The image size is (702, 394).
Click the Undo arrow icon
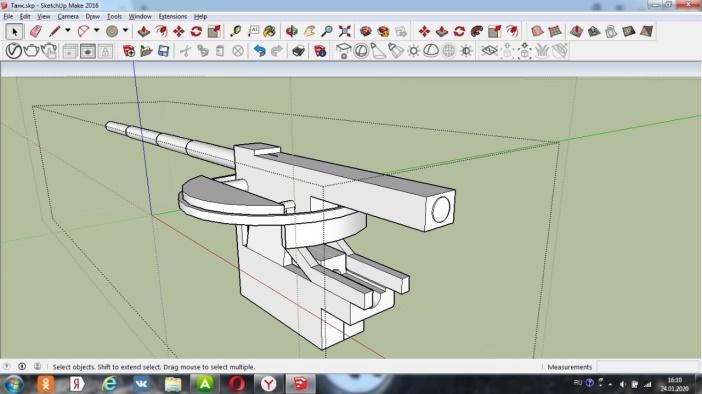[x=259, y=51]
